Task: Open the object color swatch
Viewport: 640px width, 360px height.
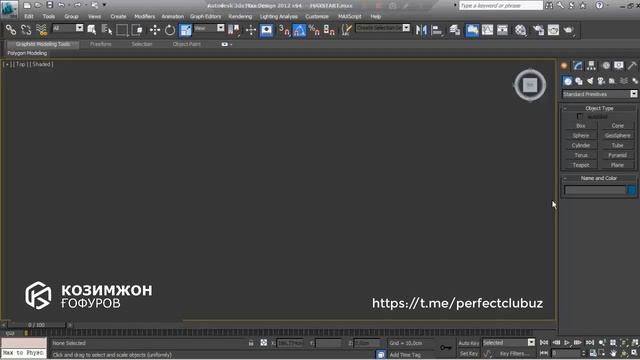Action: coord(632,190)
